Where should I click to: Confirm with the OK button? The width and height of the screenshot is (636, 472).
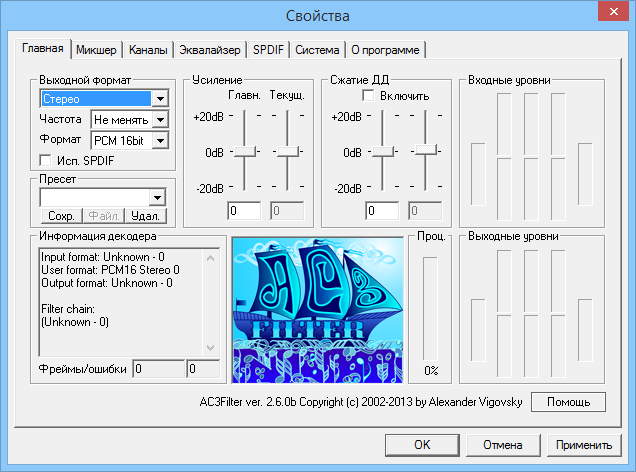(x=422, y=445)
